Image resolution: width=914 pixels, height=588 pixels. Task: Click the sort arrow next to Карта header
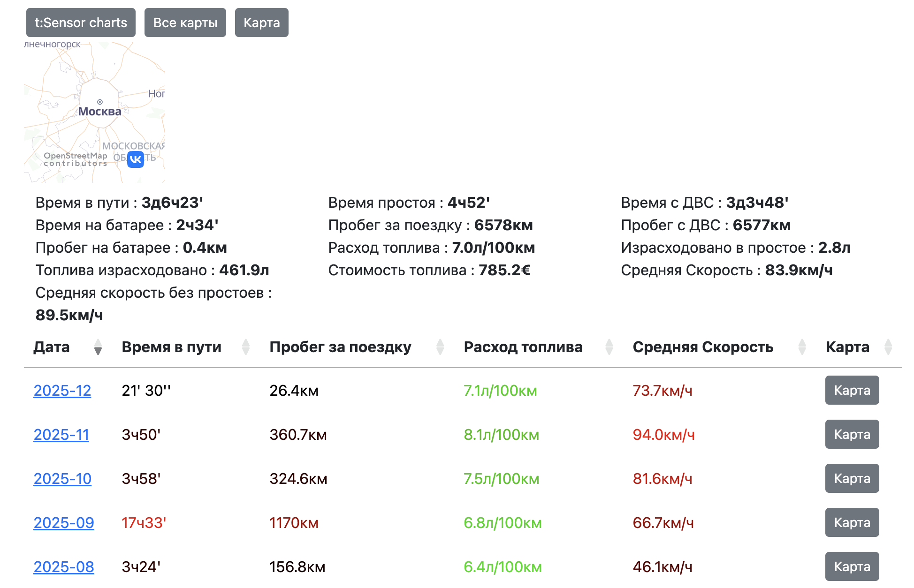(x=887, y=347)
